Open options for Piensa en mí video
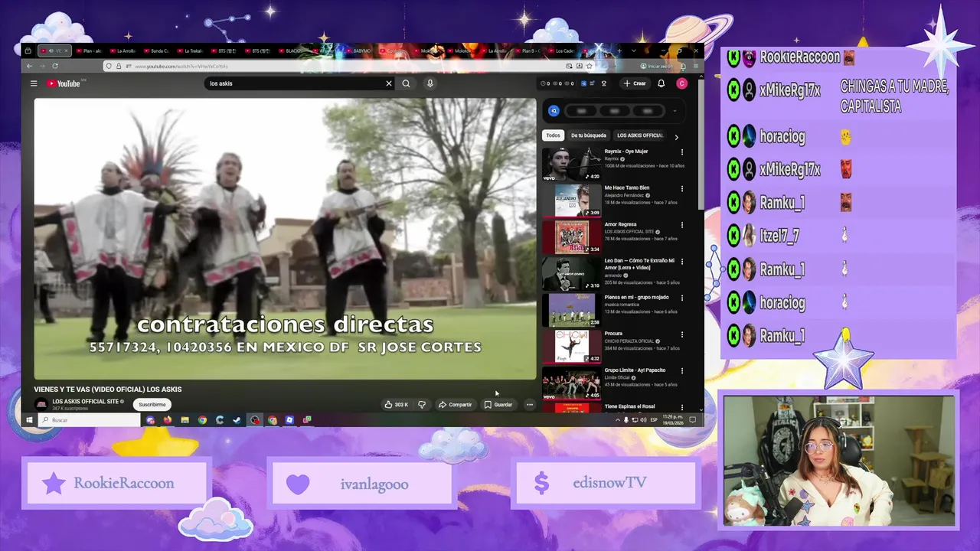 click(x=681, y=298)
